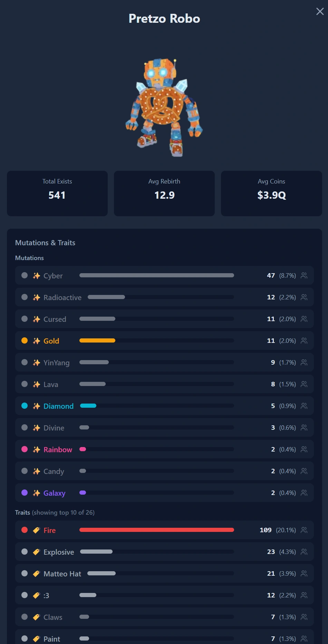Image resolution: width=328 pixels, height=644 pixels.
Task: Click the Claws trait label
Action: click(x=53, y=617)
